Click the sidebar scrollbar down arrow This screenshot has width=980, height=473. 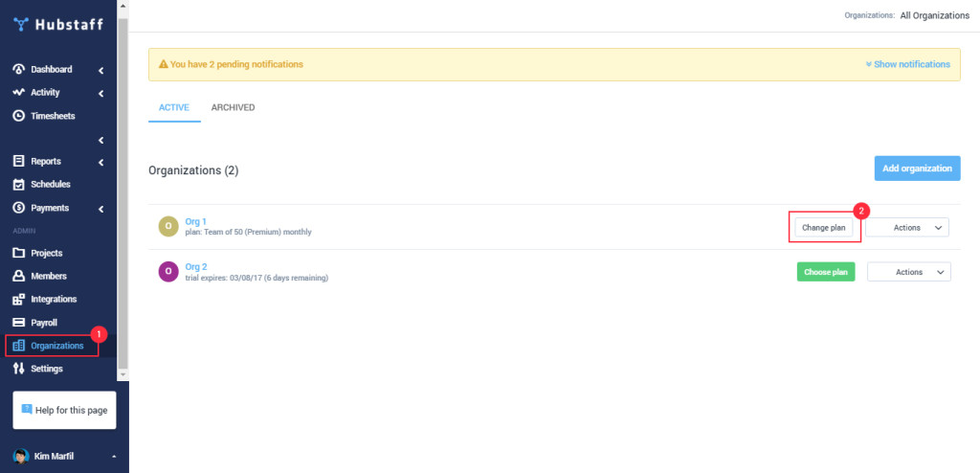122,373
